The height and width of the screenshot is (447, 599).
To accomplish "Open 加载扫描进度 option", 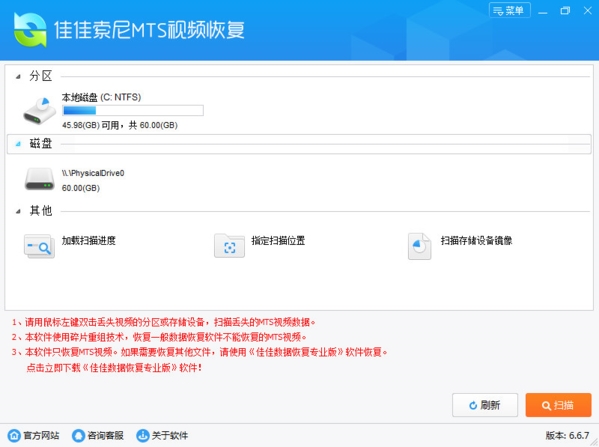I will pyautogui.click(x=89, y=241).
